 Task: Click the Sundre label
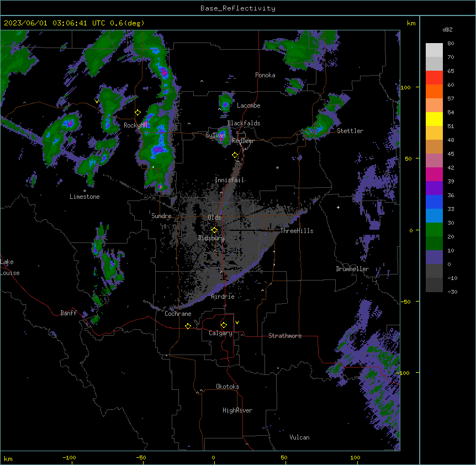[161, 216]
